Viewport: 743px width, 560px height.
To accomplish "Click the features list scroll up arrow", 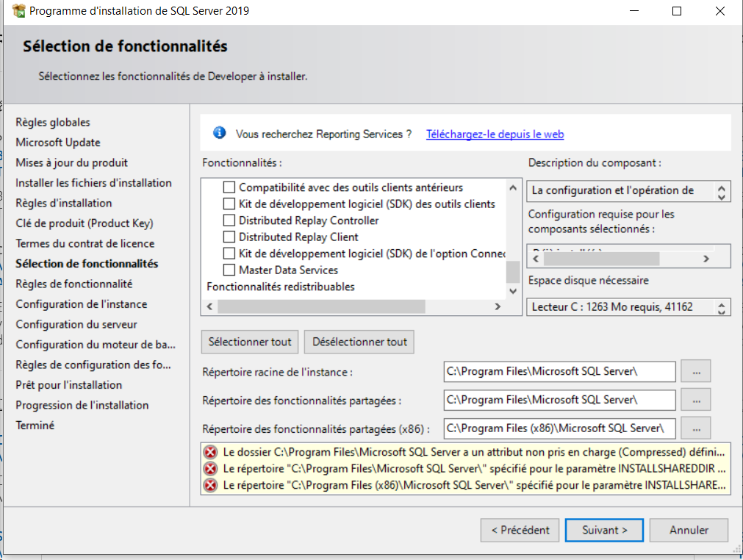I will point(513,187).
